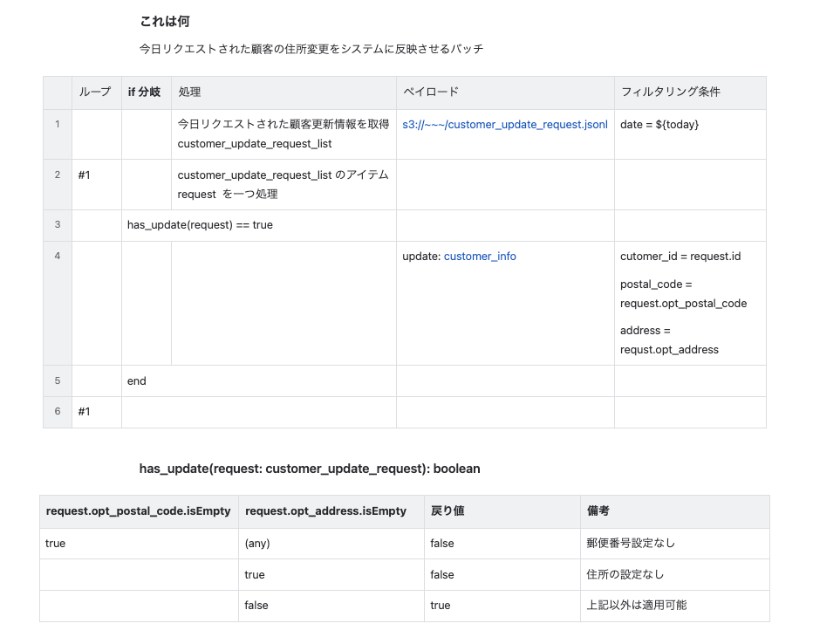Click the 'ループ' column header
The height and width of the screenshot is (644, 813).
click(97, 92)
